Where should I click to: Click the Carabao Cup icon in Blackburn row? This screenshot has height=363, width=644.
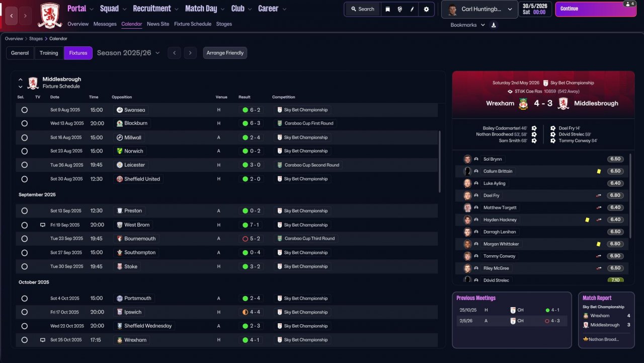point(280,123)
